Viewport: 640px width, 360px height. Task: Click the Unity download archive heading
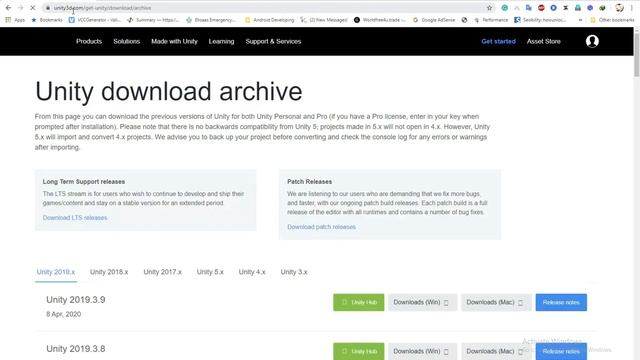tap(169, 91)
